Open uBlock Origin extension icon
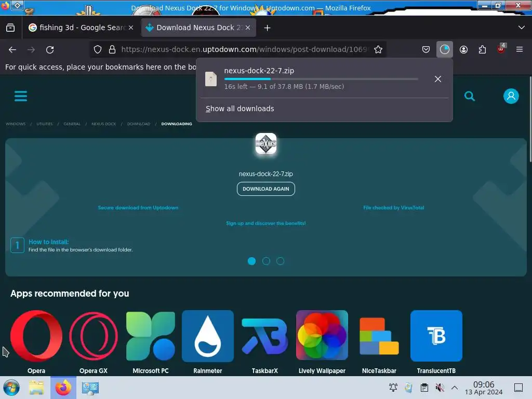 tap(501, 48)
